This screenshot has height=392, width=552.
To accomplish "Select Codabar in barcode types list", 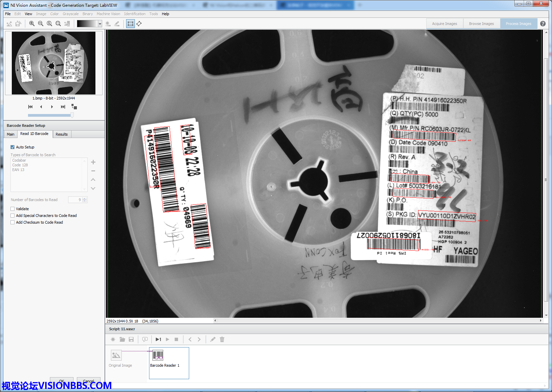I will pos(19,160).
